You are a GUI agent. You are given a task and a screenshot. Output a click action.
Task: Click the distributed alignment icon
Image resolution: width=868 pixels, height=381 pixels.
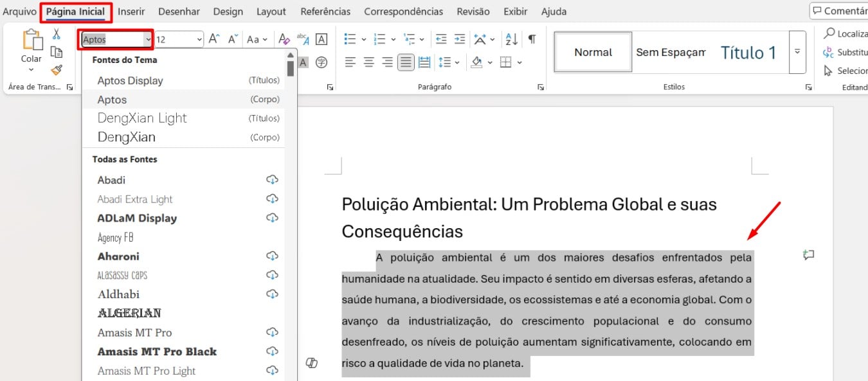(424, 62)
